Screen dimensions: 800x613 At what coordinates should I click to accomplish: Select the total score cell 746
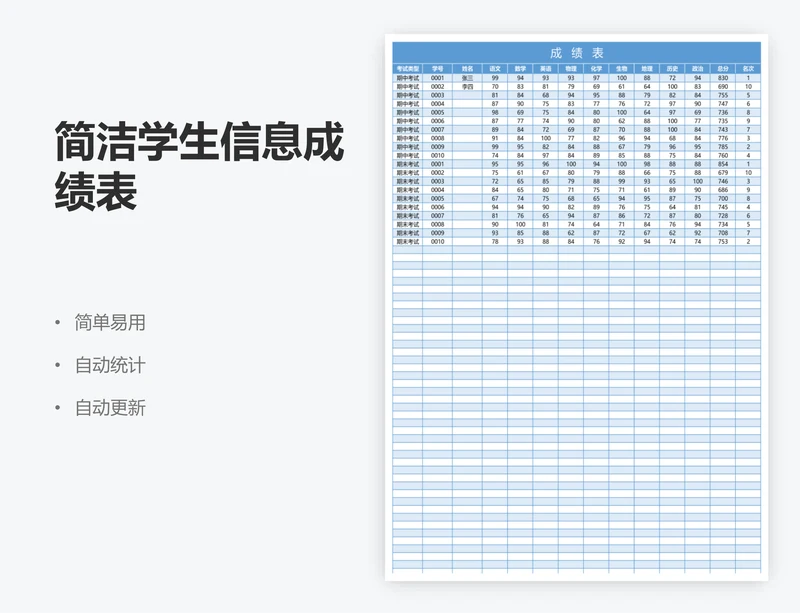(723, 181)
